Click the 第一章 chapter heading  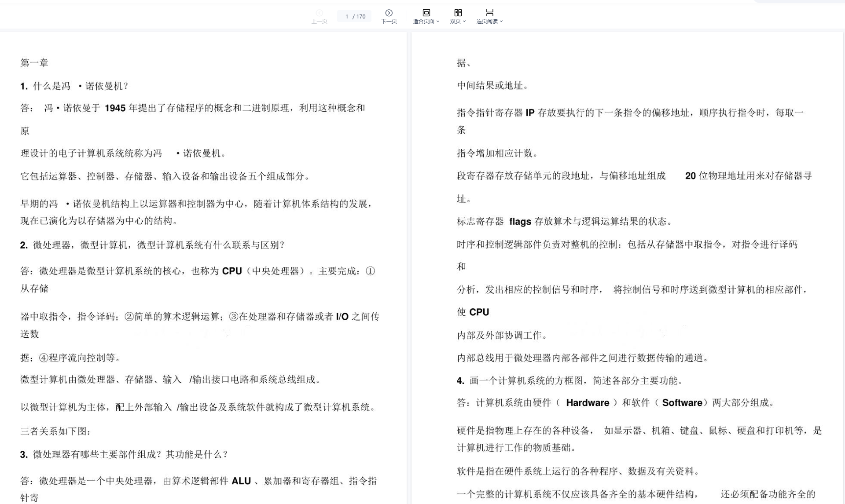click(34, 63)
